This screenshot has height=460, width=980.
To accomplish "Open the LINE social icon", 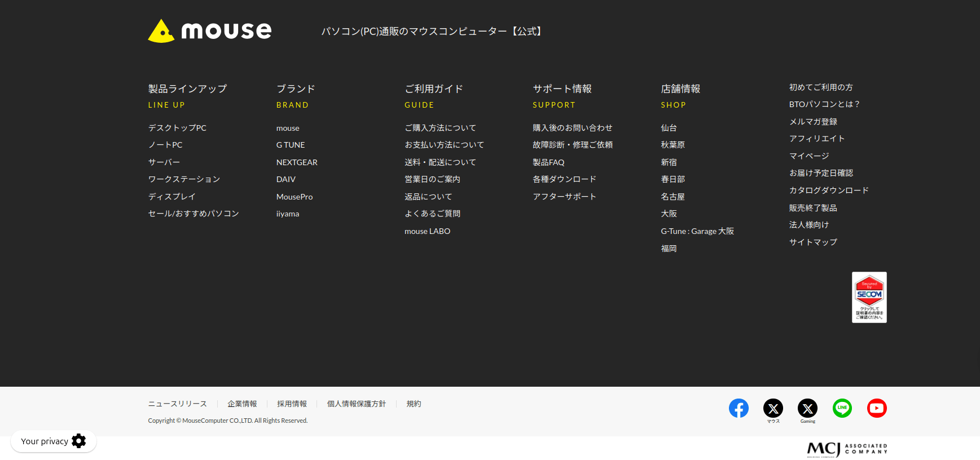I will (842, 408).
